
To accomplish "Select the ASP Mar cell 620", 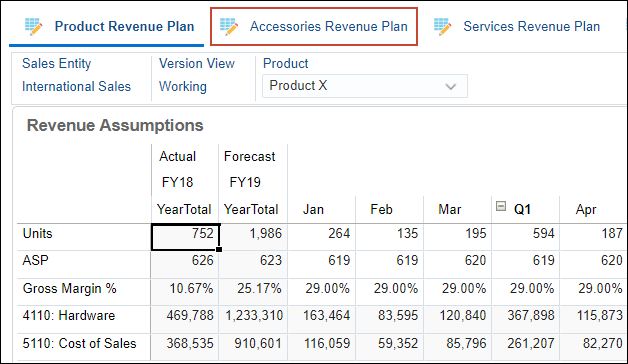I will (x=458, y=264).
